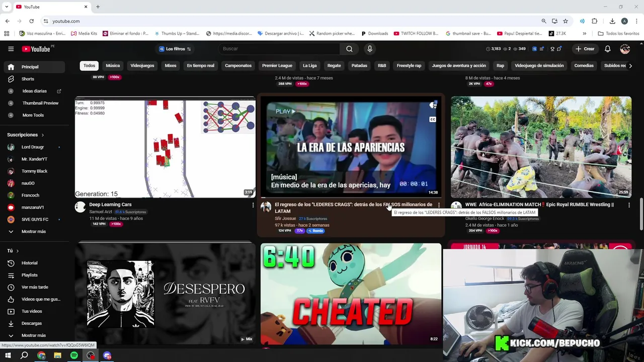Viewport: 644px width, 362px height.
Task: Toggle CC captions on video preview
Action: click(432, 119)
